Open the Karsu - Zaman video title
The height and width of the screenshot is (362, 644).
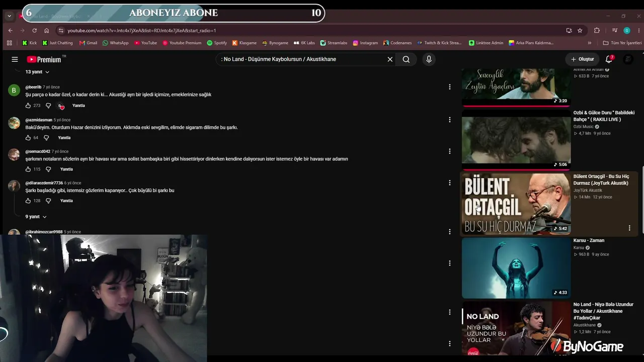589,240
